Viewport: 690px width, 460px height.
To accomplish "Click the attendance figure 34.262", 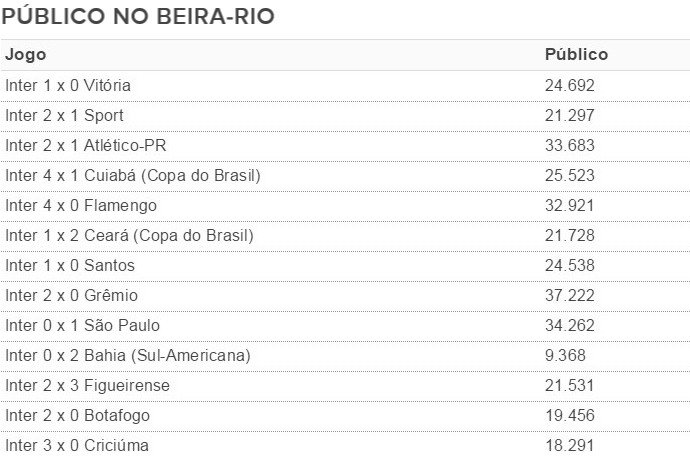I will click(x=570, y=325).
